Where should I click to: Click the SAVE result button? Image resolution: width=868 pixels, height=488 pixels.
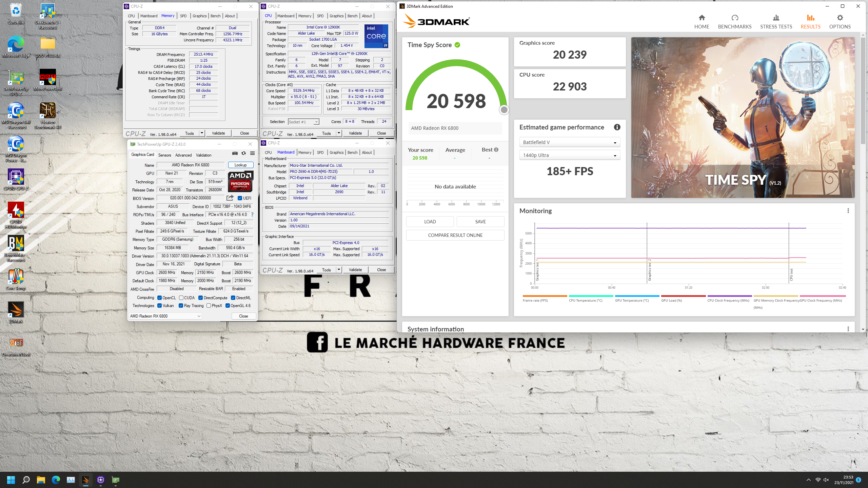[480, 222]
